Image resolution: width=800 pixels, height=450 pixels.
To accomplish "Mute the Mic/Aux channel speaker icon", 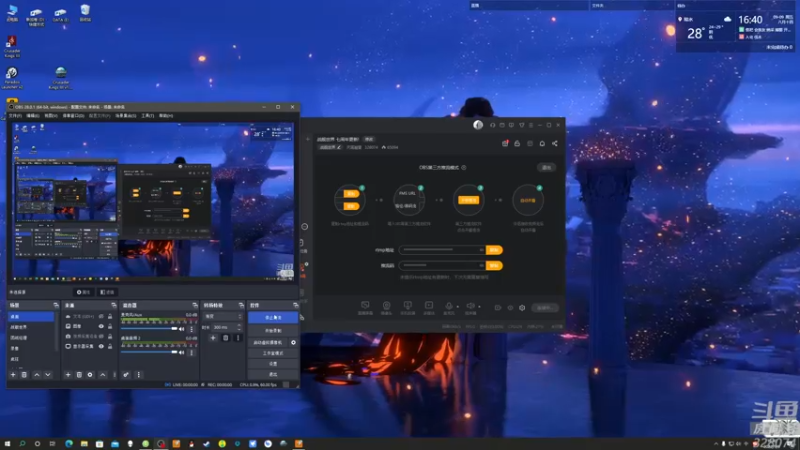I will [x=182, y=329].
